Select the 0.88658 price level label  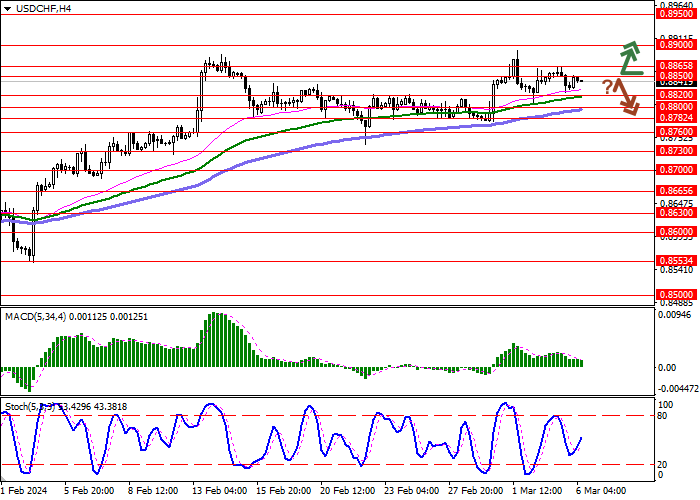pos(676,66)
